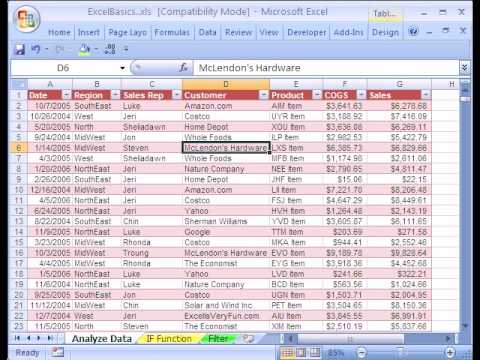Open the Insert ribbon tab
This screenshot has height=360, width=480.
coord(89,32)
